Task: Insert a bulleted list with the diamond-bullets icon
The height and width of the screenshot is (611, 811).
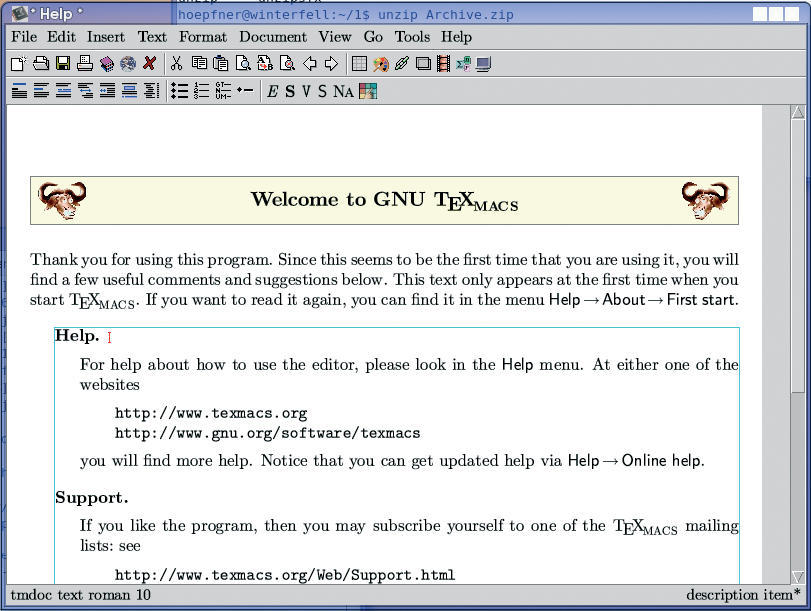Action: 179,91
